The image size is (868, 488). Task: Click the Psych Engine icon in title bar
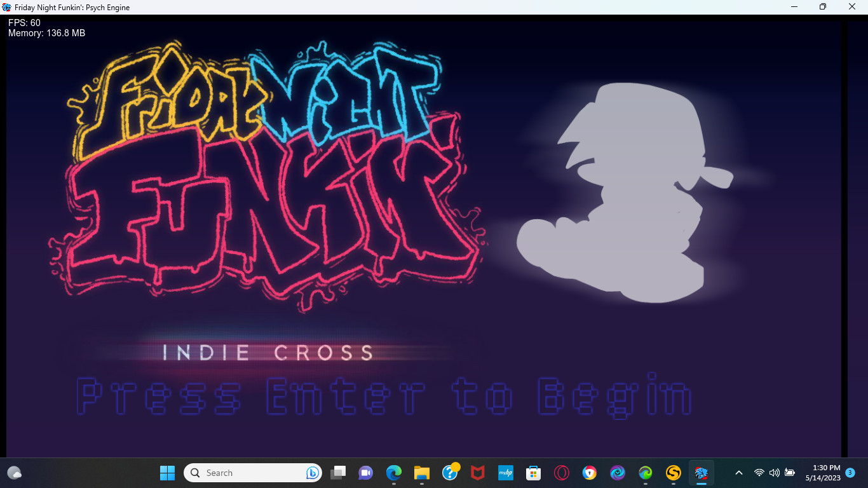click(x=6, y=7)
